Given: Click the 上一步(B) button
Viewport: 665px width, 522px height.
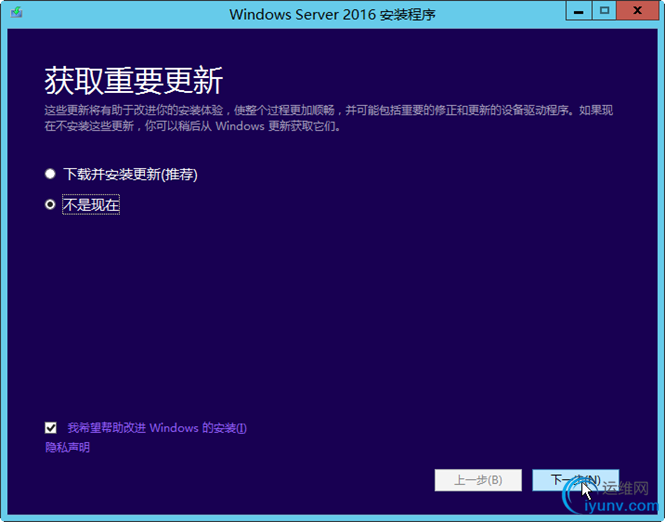Looking at the screenshot, I should click(478, 480).
